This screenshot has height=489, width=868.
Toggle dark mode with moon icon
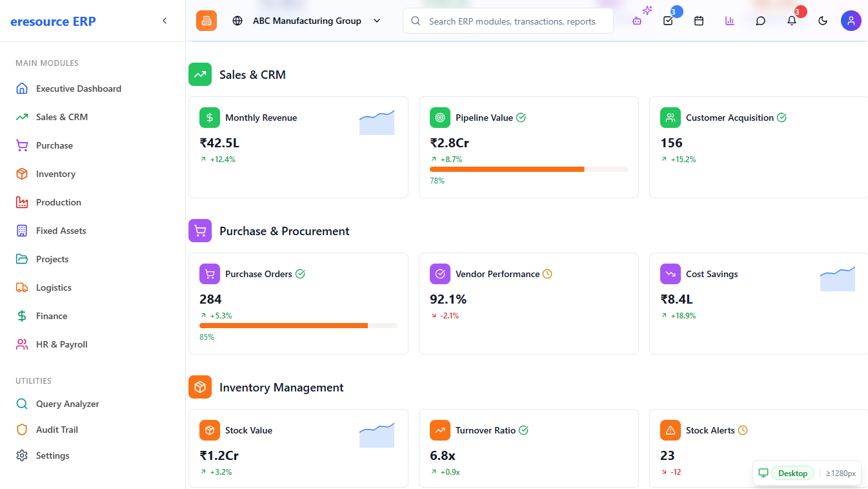pyautogui.click(x=823, y=21)
